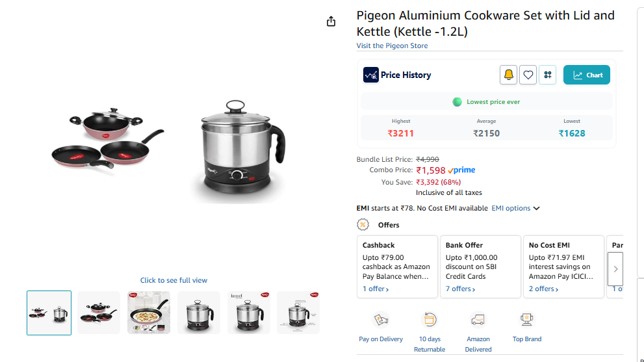Select the second thumbnail of the cookware set
Image resolution: width=644 pixels, height=362 pixels.
pos(99,313)
